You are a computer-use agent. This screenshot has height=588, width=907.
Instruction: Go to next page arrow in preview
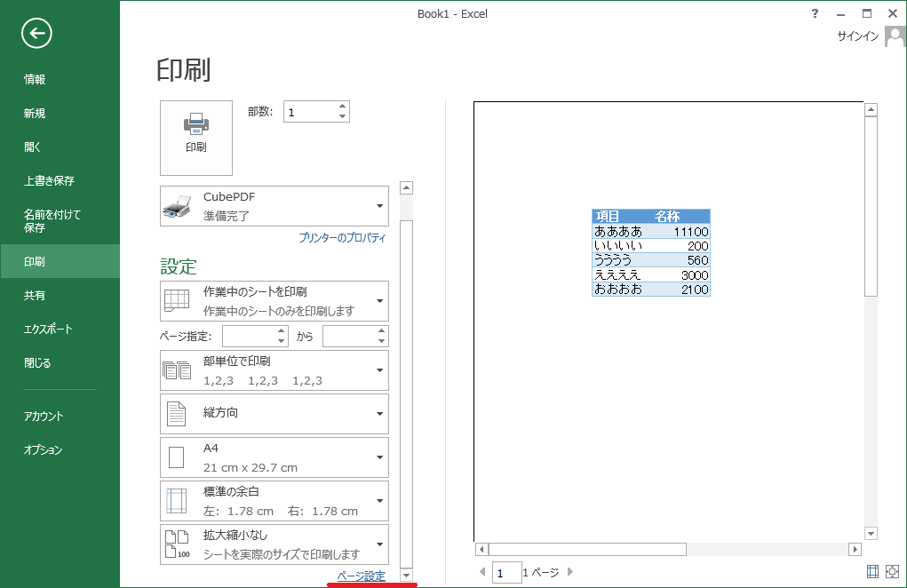(570, 573)
